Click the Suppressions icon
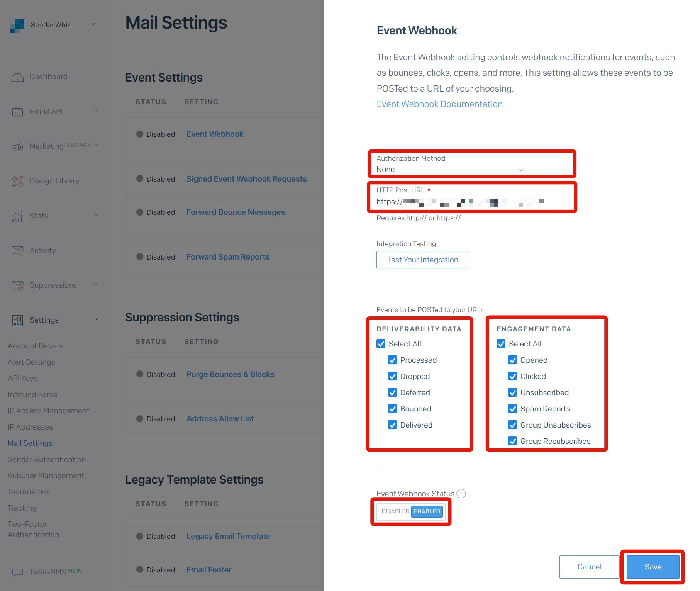700x591 pixels. click(18, 285)
